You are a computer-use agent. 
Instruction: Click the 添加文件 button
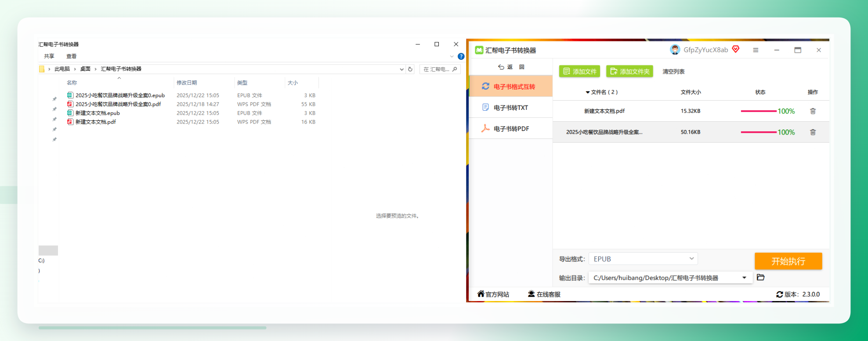[x=580, y=71]
